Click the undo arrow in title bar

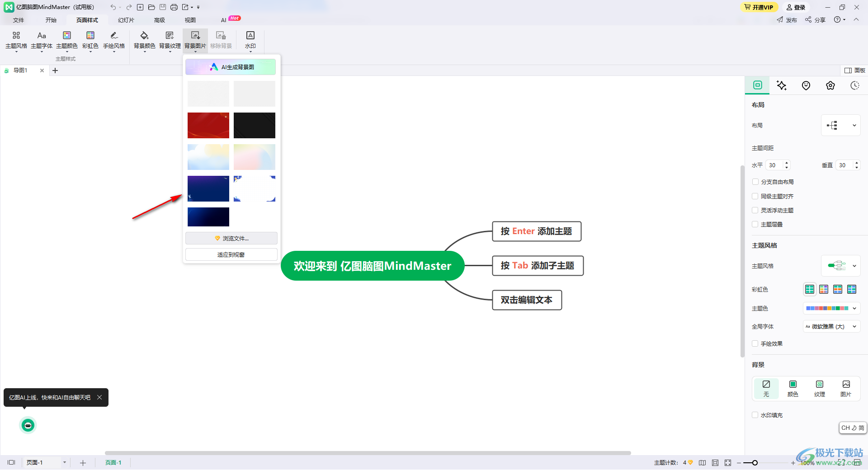(113, 7)
